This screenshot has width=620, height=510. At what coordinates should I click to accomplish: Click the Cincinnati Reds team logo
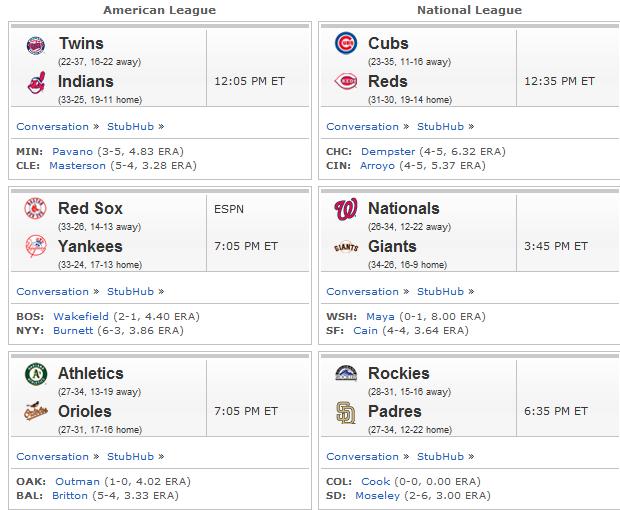click(x=346, y=81)
